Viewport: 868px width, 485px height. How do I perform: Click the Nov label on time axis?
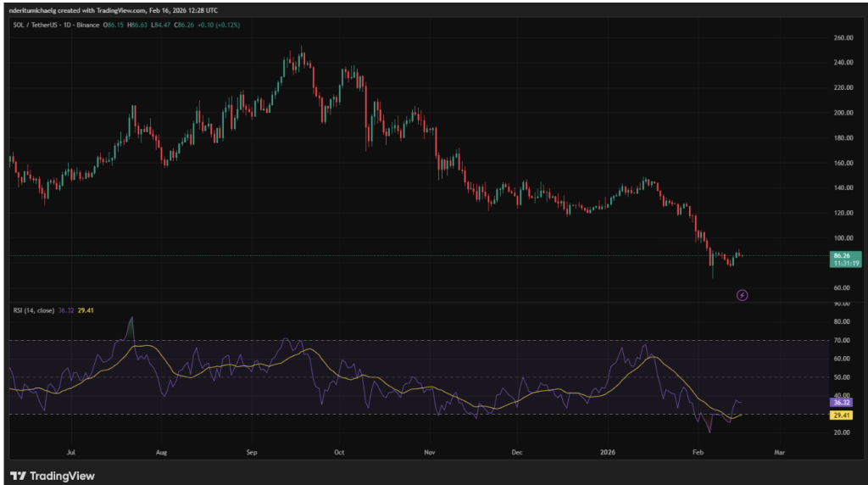point(428,454)
